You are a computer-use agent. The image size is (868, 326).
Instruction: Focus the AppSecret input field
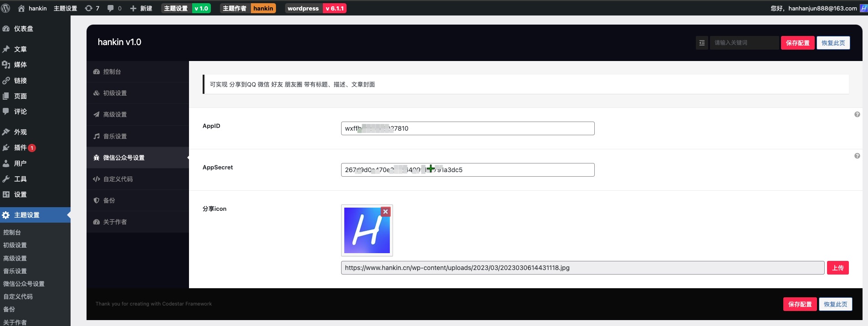[x=468, y=170]
